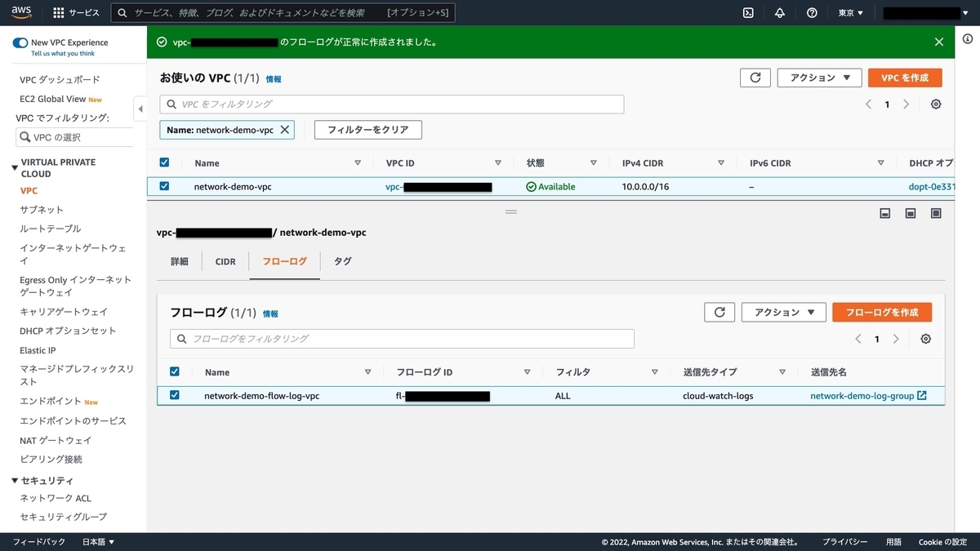Grab the split panel resize handle
Viewport: 980px width, 551px height.
click(x=511, y=211)
